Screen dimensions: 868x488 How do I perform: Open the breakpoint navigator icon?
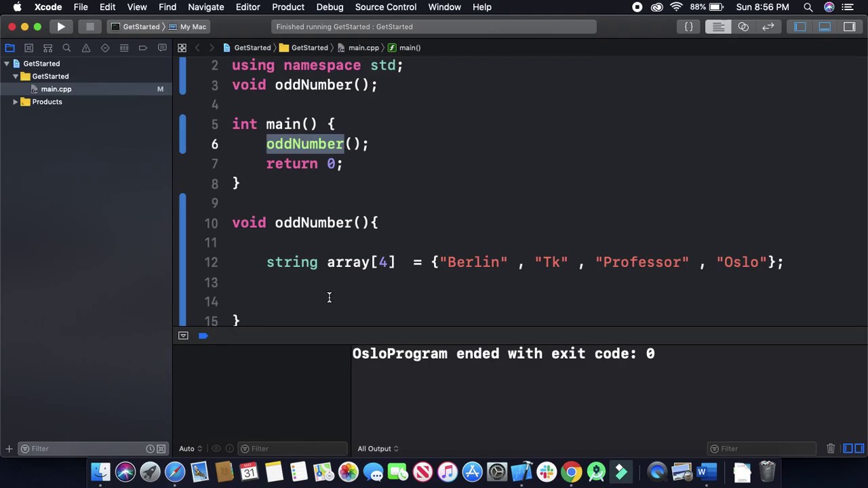143,48
